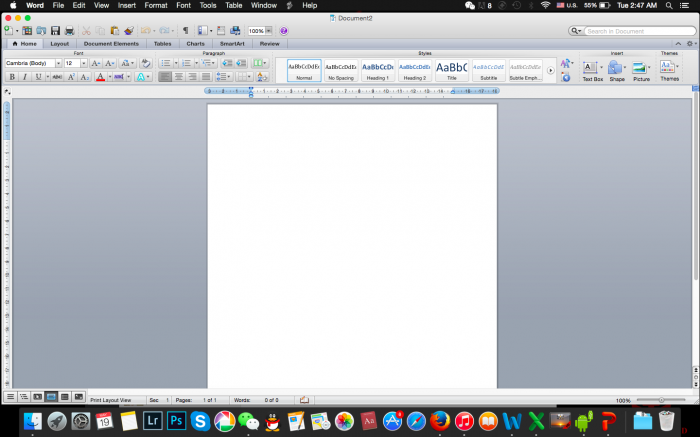
Task: Show nonprinting paragraph marks icon
Action: tap(185, 31)
